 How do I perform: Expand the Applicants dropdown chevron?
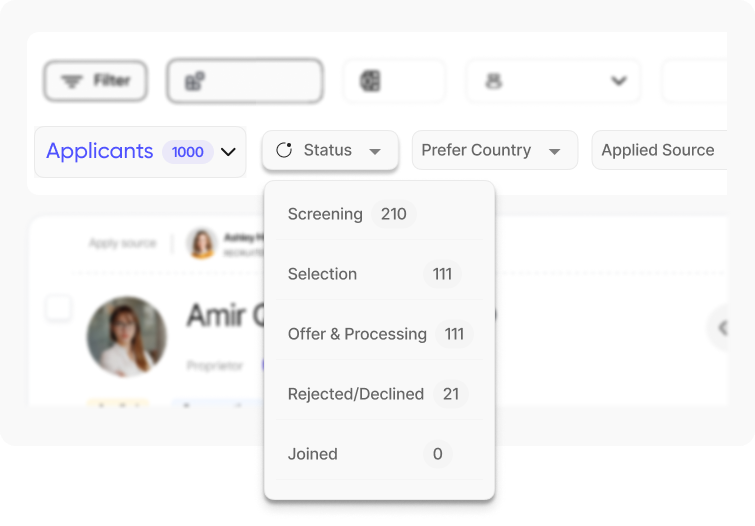(228, 152)
